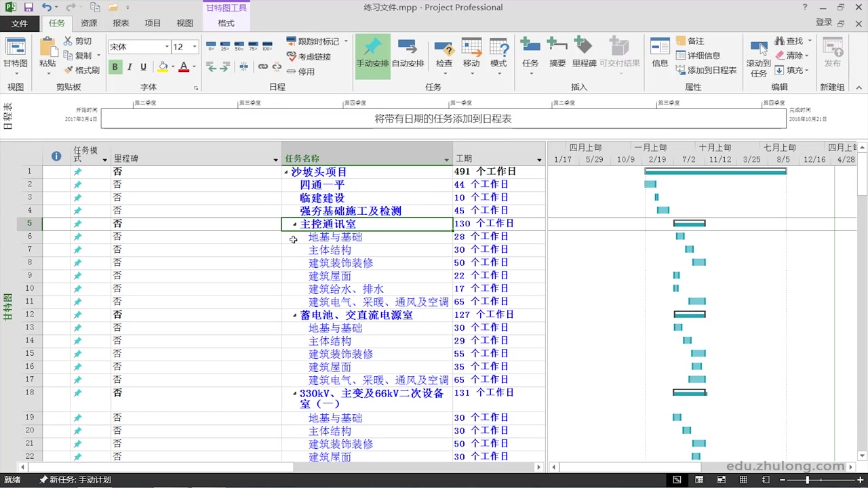
Task: Collapse 沙坡头项目 summary task
Action: pyautogui.click(x=286, y=173)
